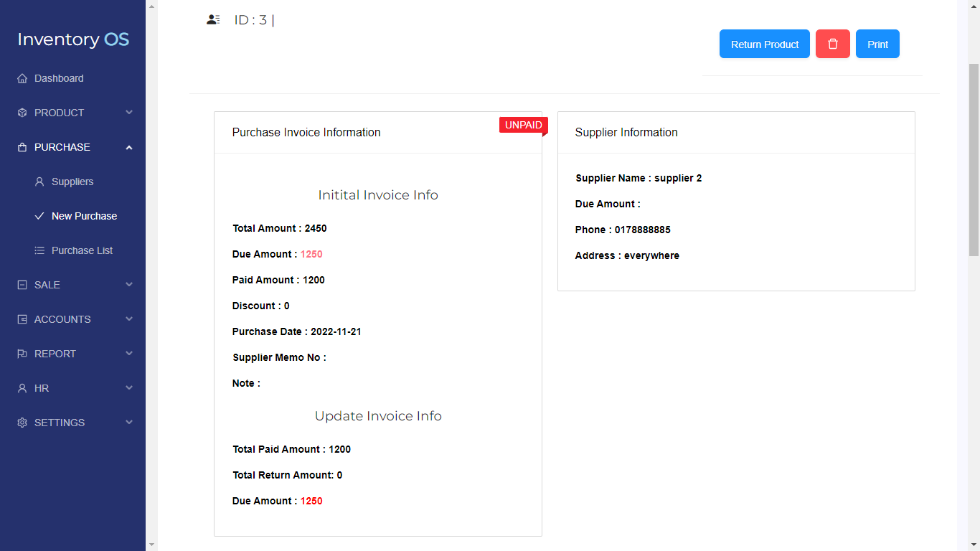Select the PRODUCT box icon
980x551 pixels.
[x=22, y=113]
